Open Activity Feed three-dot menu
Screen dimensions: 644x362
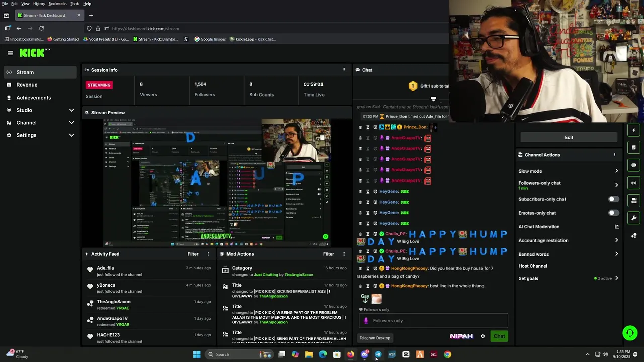tap(208, 254)
